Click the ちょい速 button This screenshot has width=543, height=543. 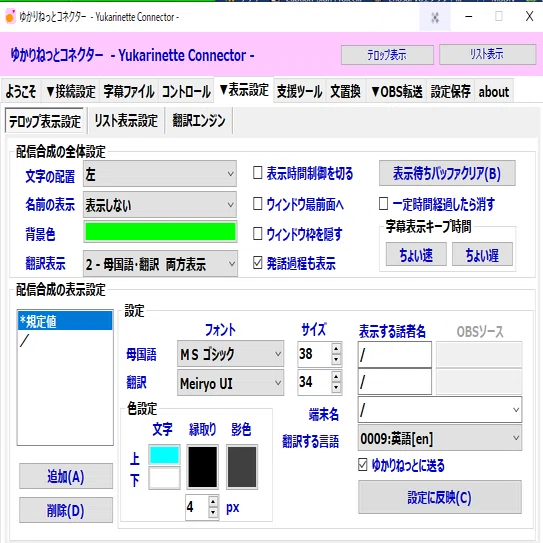(x=416, y=254)
